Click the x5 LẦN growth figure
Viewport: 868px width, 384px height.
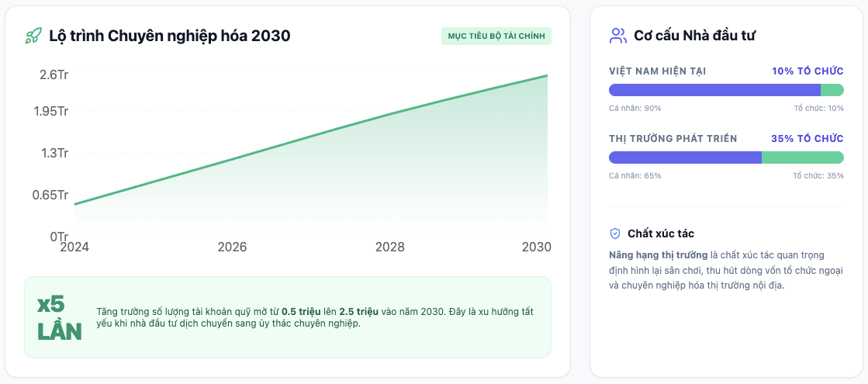coord(59,318)
